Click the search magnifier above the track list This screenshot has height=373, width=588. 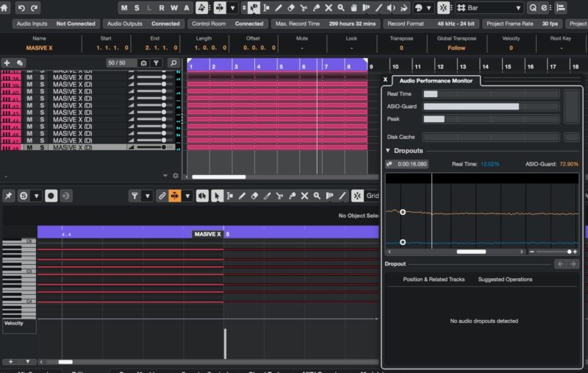pos(173,63)
